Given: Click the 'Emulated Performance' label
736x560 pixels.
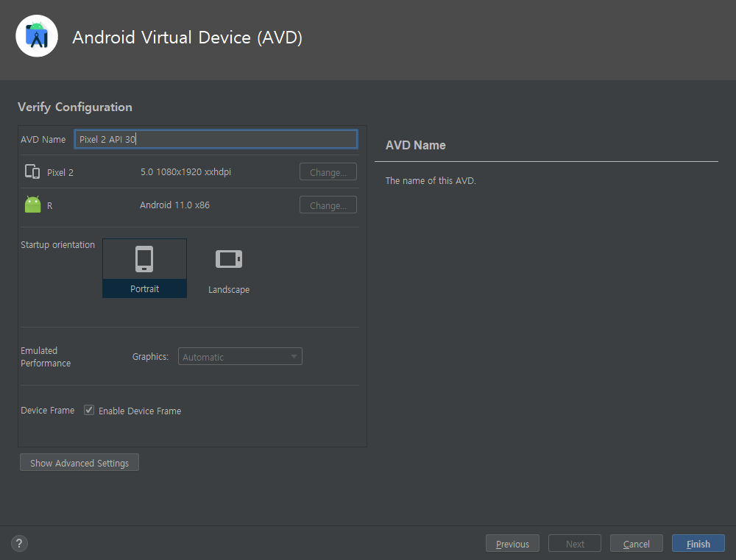Looking at the screenshot, I should [46, 357].
